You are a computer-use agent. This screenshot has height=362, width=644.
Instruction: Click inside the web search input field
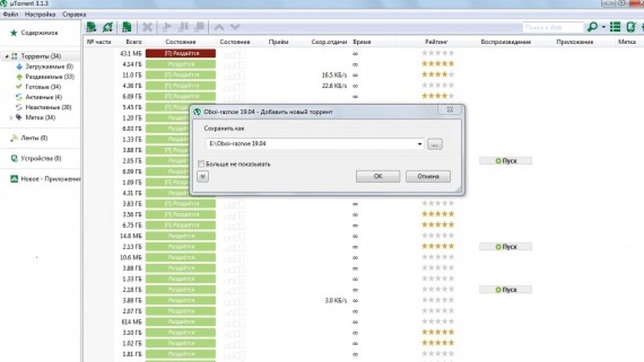[552, 27]
